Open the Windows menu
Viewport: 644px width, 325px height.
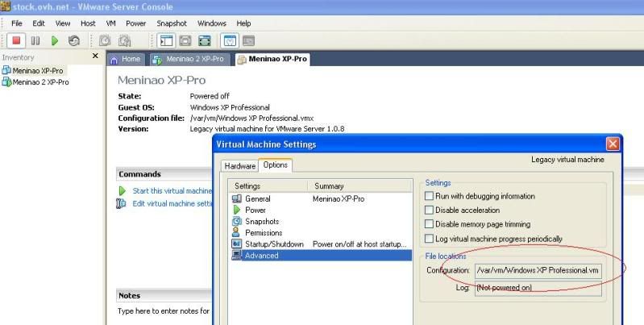coord(212,23)
